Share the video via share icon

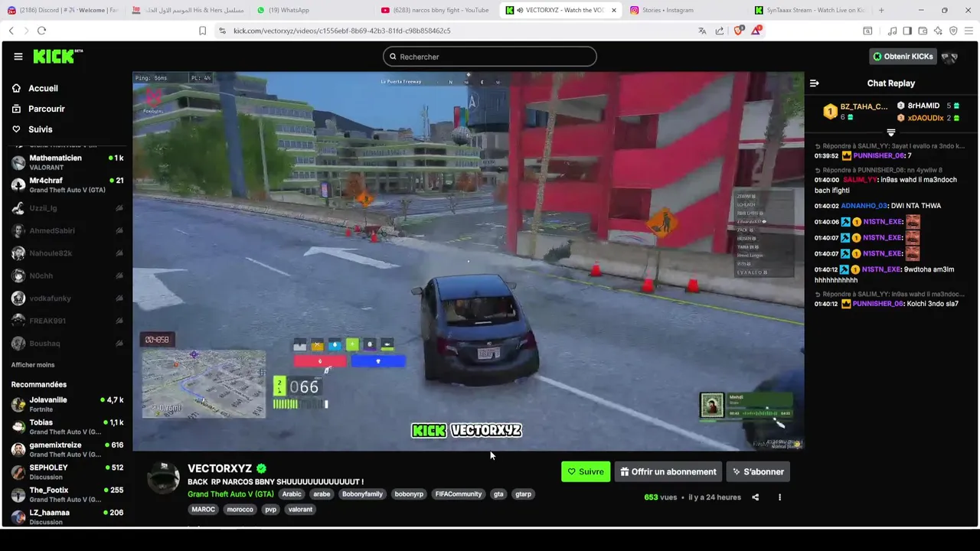[x=756, y=497]
